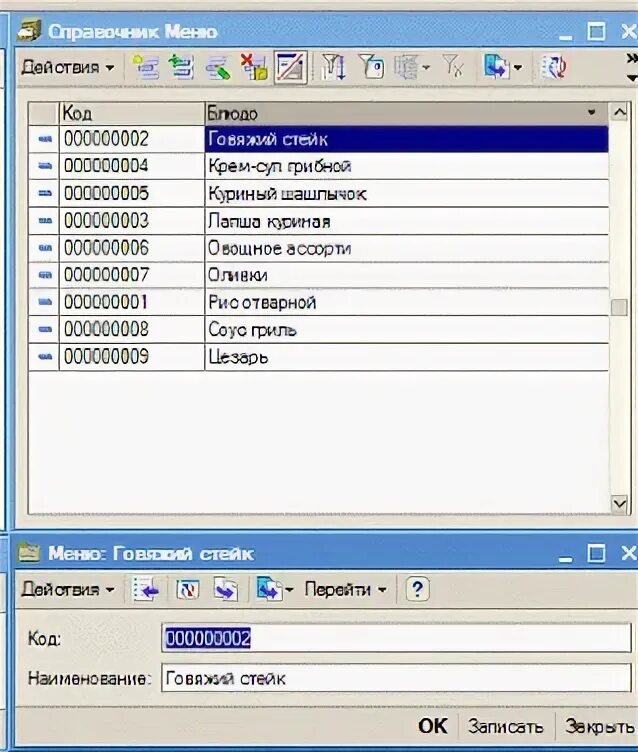The image size is (638, 752).
Task: Expand the dropdown arrow next to Go to icon in list toolbar
Action: pos(518,68)
